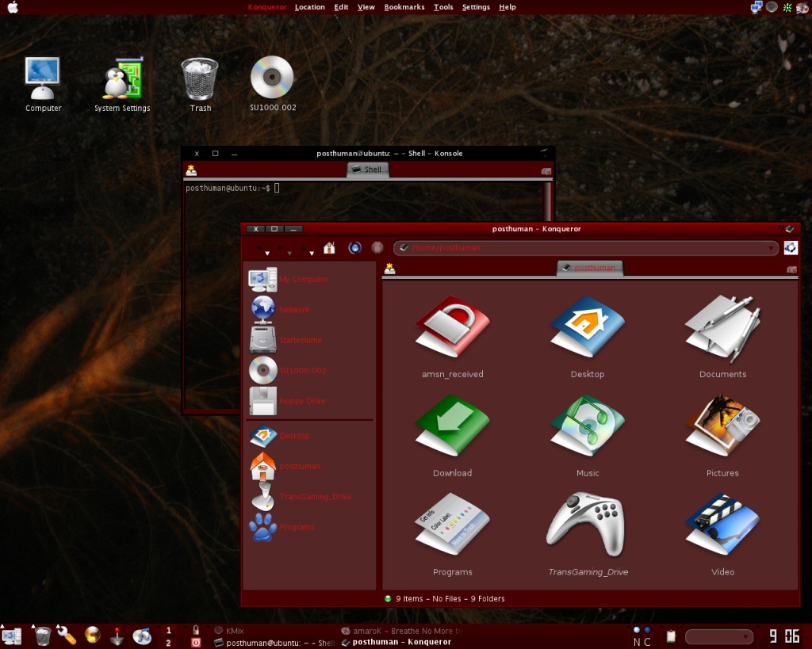The height and width of the screenshot is (649, 812).
Task: Click the red logout button in panel
Action: point(196,643)
